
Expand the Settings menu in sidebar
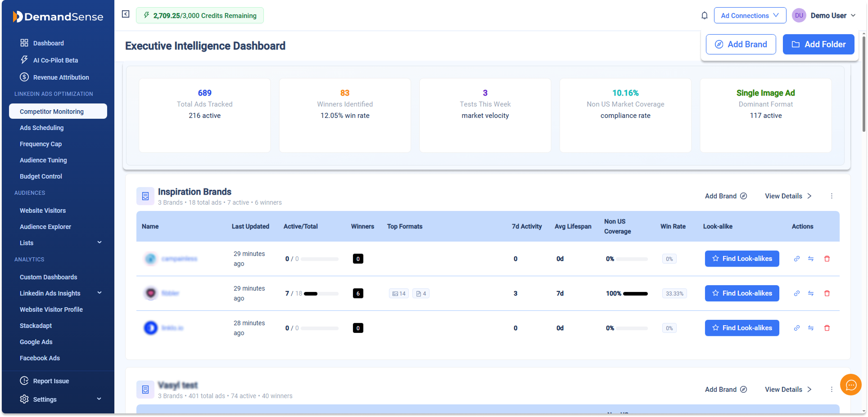[x=99, y=399]
